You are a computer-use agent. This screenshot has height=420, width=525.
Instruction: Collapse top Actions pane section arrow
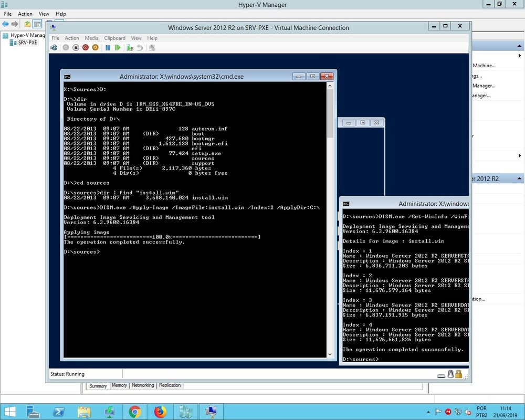pos(519,46)
